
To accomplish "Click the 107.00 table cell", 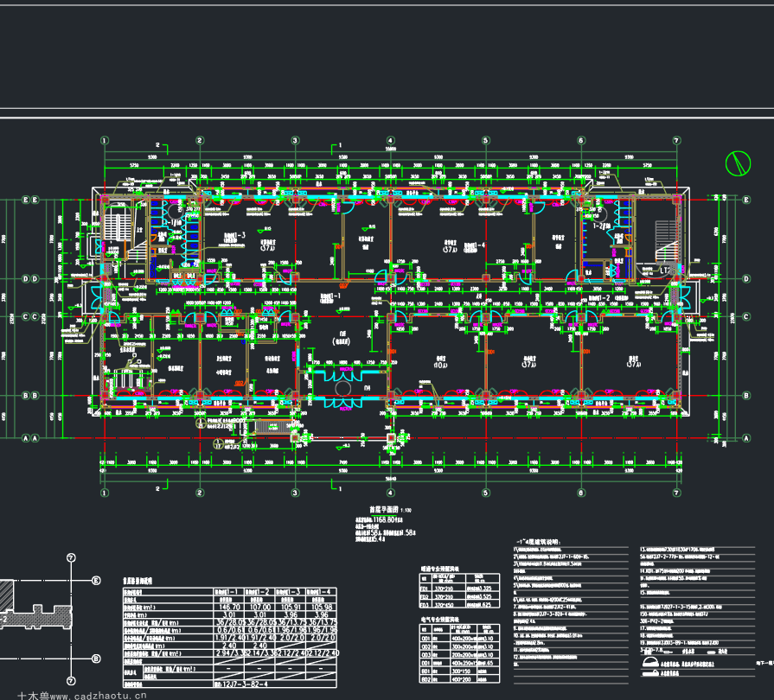I will pyautogui.click(x=260, y=608).
